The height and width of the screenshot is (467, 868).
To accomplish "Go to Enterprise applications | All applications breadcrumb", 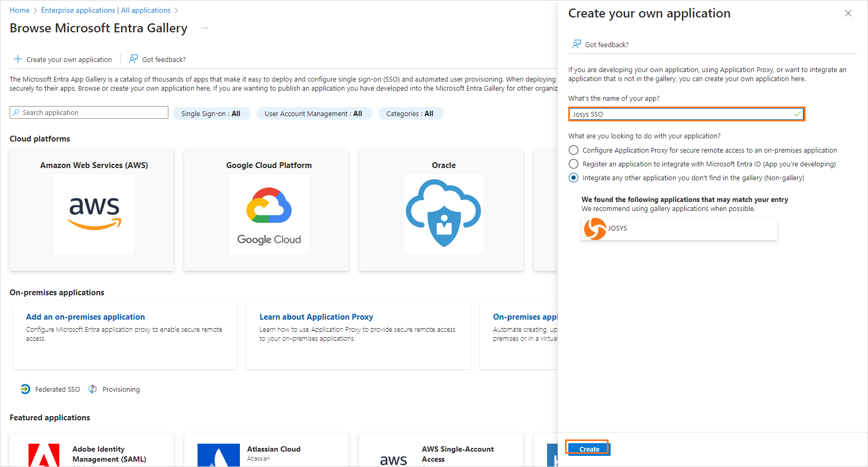I will coord(106,10).
